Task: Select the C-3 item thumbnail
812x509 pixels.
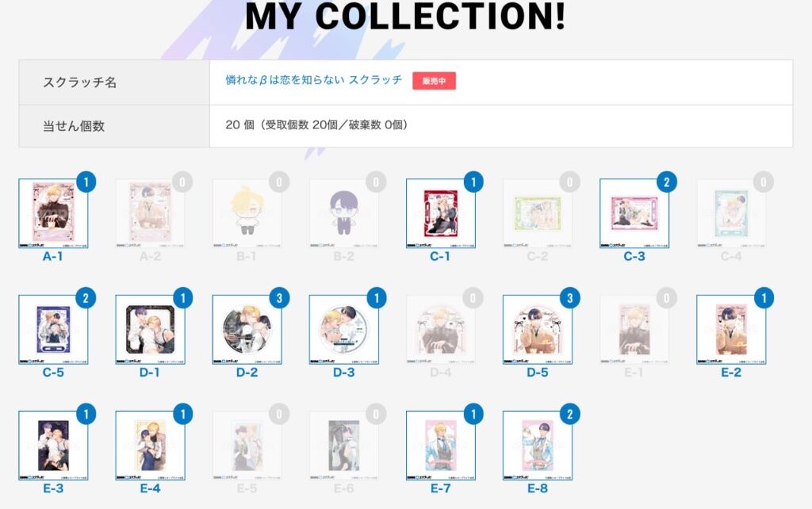Action: [634, 213]
